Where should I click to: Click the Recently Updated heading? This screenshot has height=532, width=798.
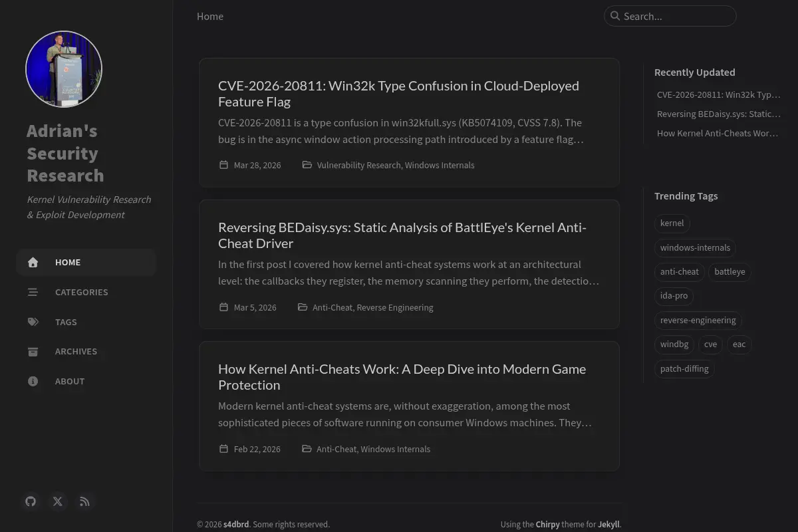(x=694, y=72)
